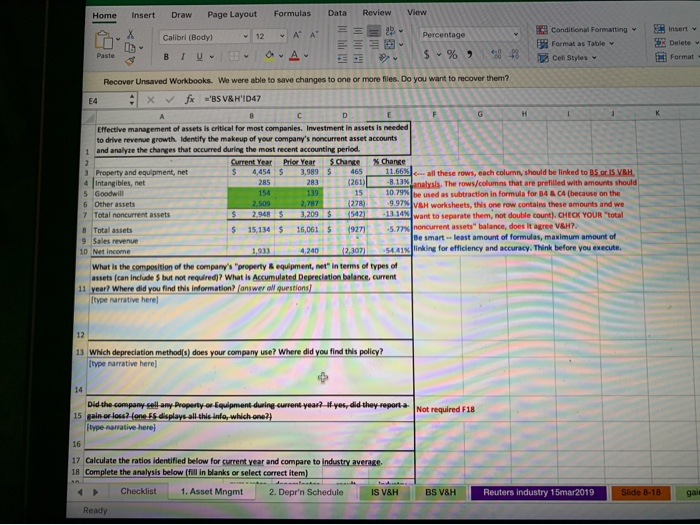This screenshot has width=700, height=525.
Task: Confirm formula entry with the checkmark
Action: (x=170, y=100)
